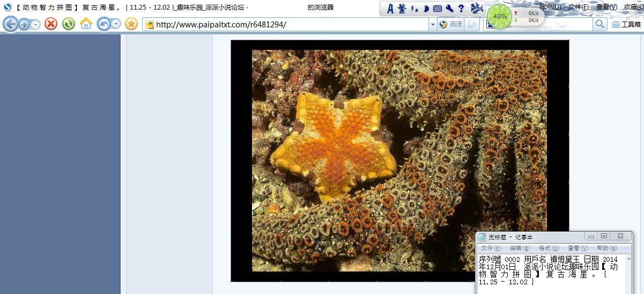Open Notepad 查看(V) menu
Image resolution: width=644 pixels, height=294 pixels.
pos(578,248)
